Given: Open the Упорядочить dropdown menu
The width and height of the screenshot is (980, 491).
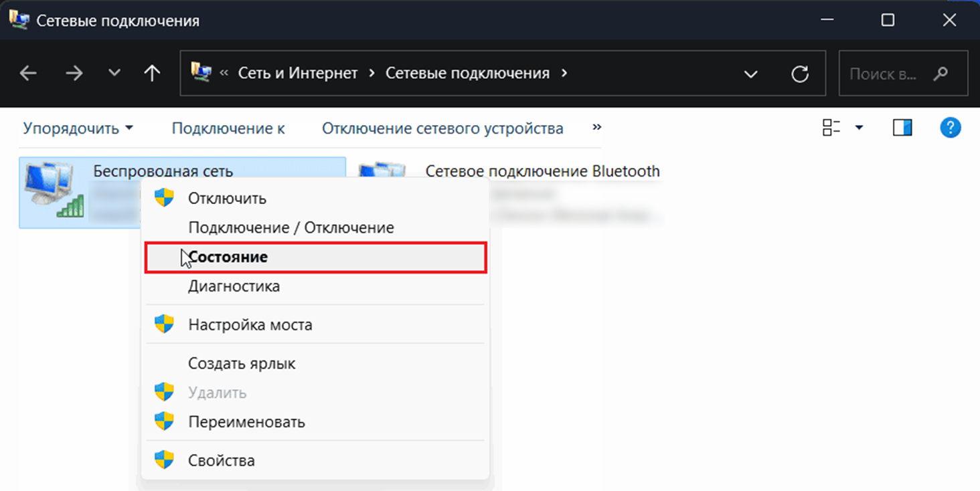Looking at the screenshot, I should pyautogui.click(x=78, y=128).
